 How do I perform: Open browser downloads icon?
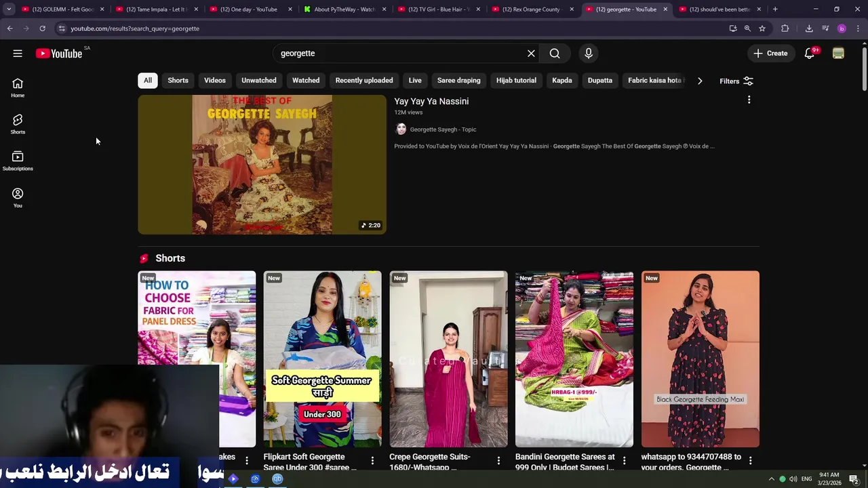pyautogui.click(x=809, y=28)
